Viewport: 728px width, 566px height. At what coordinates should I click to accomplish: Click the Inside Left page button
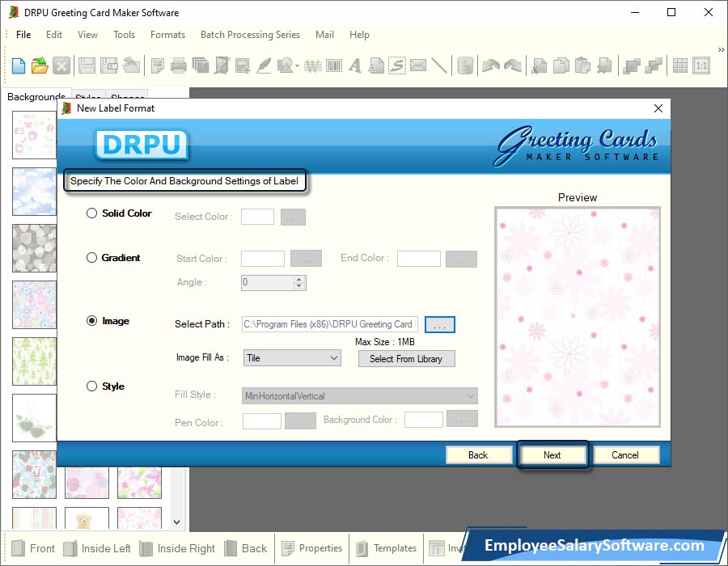point(97,548)
